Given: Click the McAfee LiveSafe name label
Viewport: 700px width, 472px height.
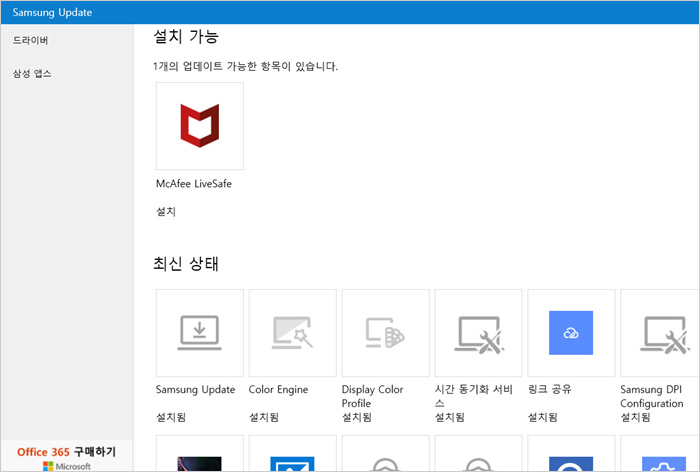Looking at the screenshot, I should pos(194,184).
